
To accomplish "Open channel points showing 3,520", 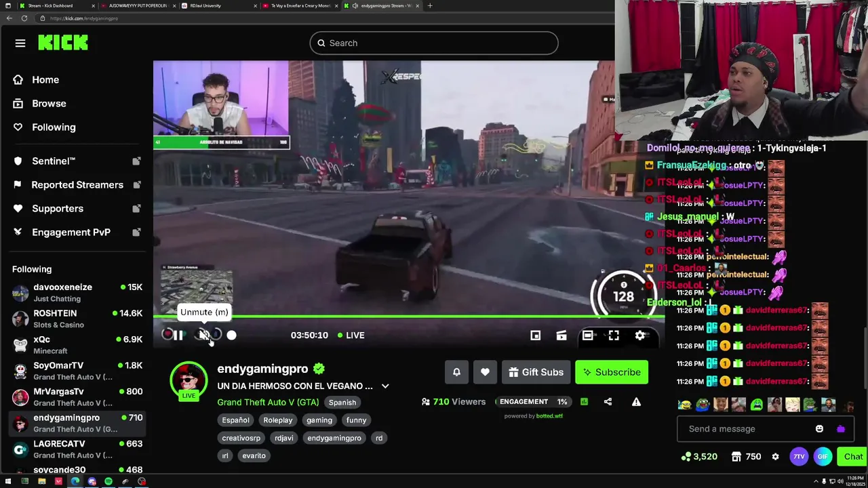I will 700,457.
